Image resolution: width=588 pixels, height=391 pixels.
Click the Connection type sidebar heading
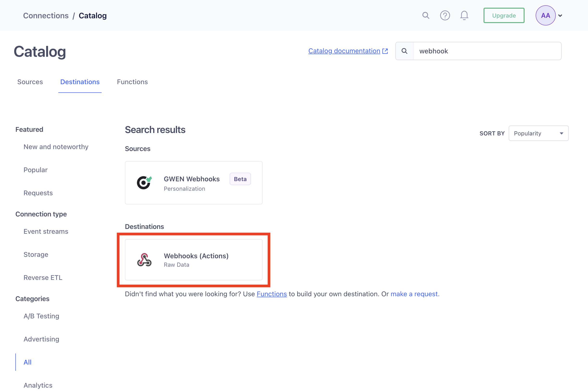click(x=41, y=214)
